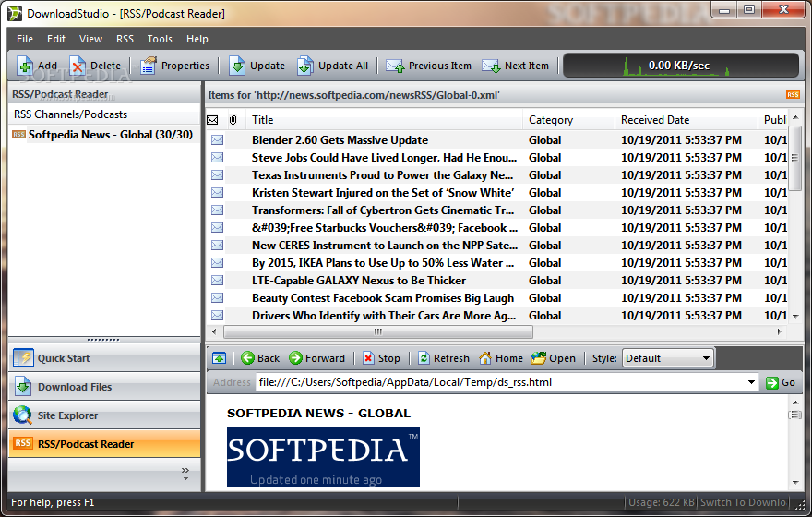Open the File menu

pyautogui.click(x=25, y=39)
